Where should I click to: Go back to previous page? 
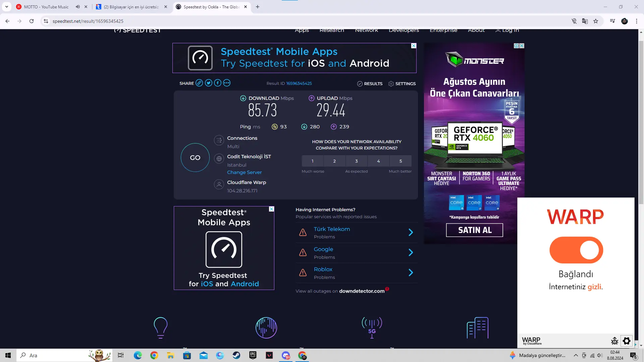pyautogui.click(x=7, y=21)
